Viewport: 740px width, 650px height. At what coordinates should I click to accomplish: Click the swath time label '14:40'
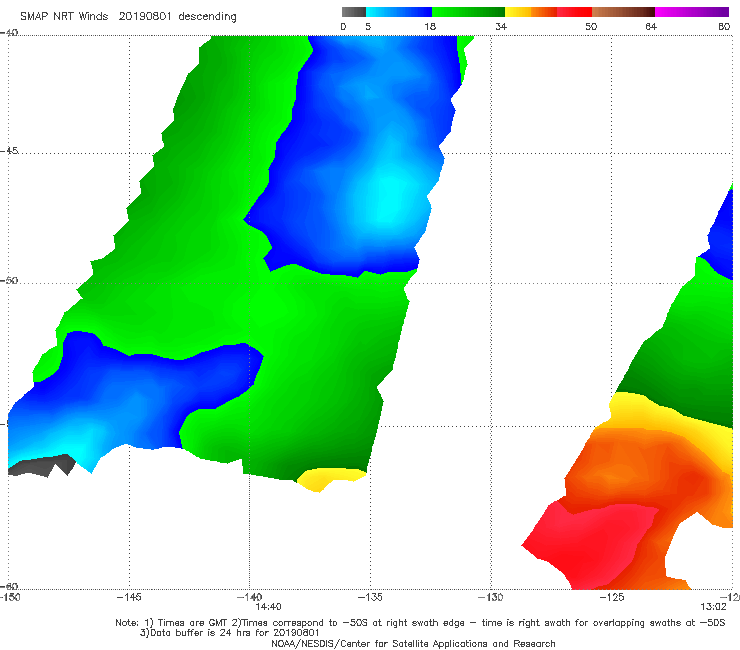coord(269,607)
